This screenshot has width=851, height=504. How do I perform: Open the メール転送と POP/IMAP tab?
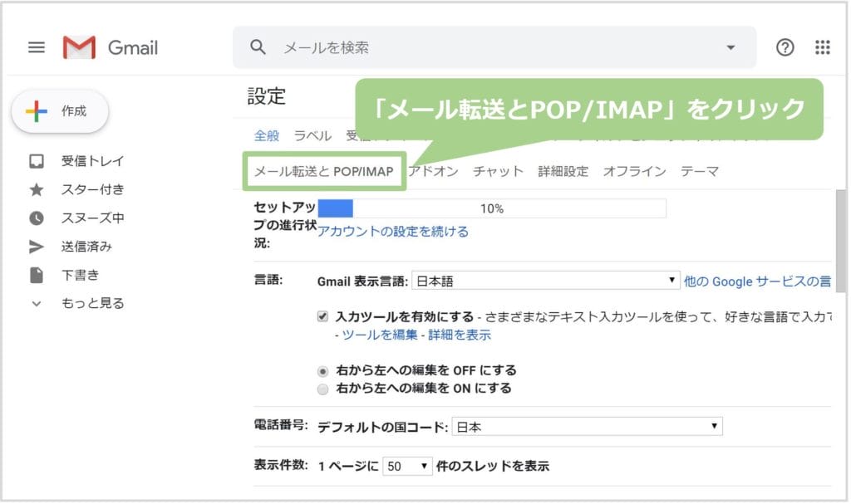(324, 171)
